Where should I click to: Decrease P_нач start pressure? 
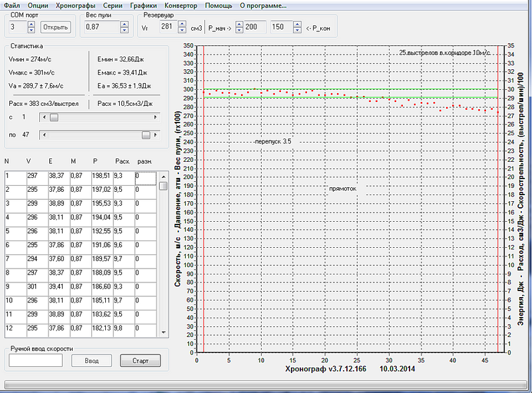pyautogui.click(x=239, y=30)
